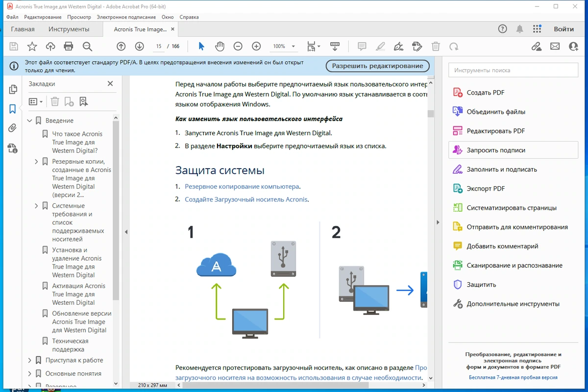This screenshot has width=588, height=392.
Task: Collapse the Введение bookmark
Action: 29,121
